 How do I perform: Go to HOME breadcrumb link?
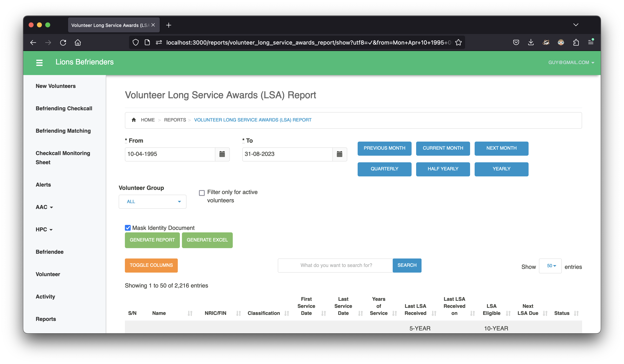[x=148, y=120]
